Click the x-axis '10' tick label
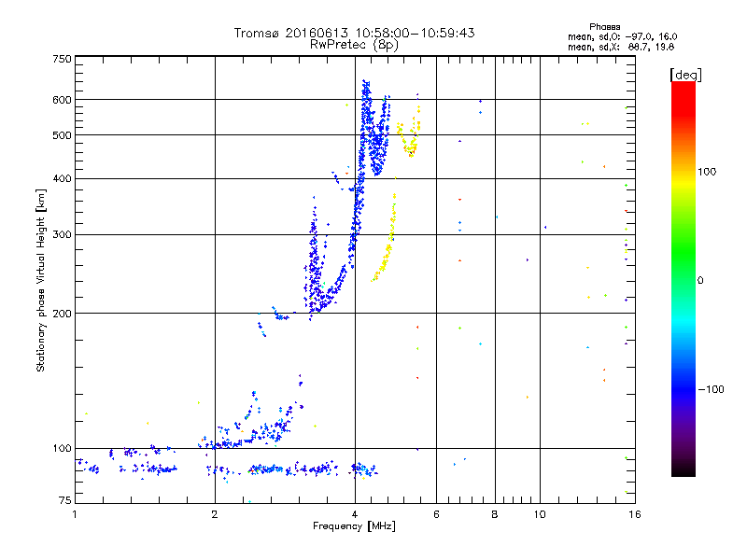Image resolution: width=747 pixels, height=560 pixels. click(540, 514)
